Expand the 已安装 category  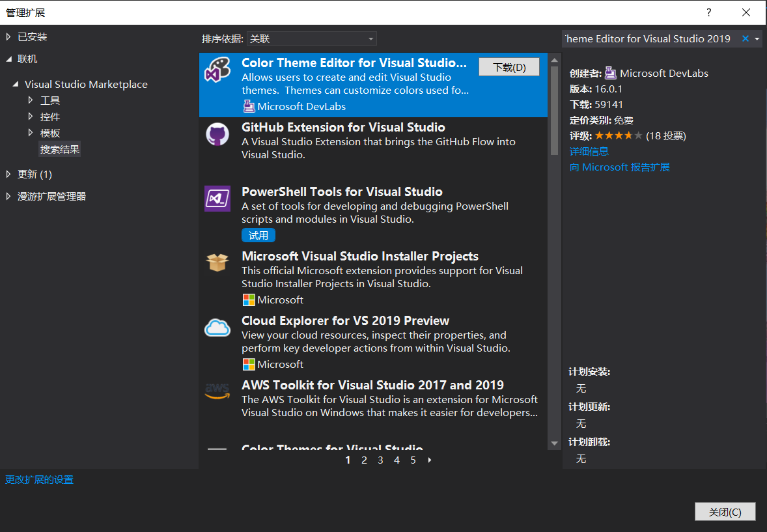coord(8,36)
